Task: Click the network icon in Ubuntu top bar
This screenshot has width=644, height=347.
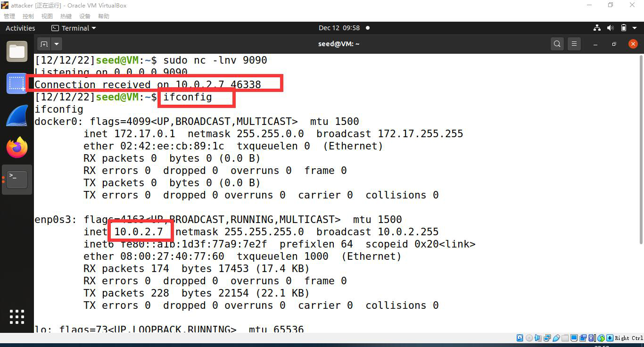Action: click(x=597, y=28)
